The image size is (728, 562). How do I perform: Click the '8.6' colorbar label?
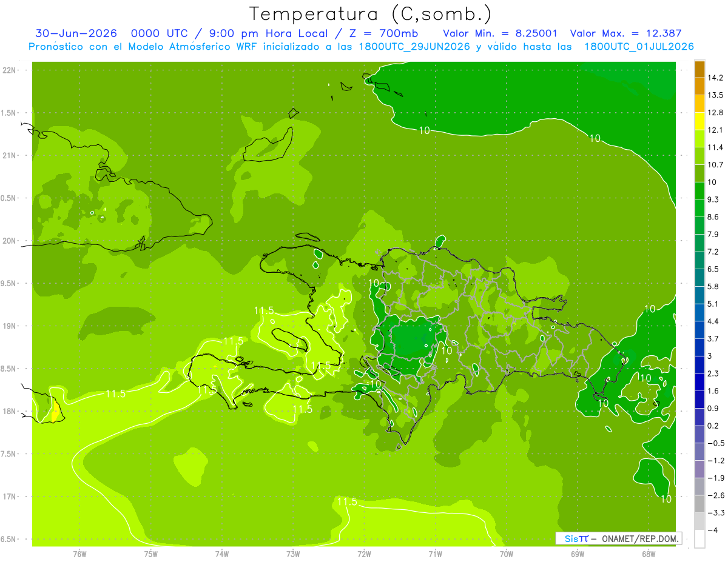(713, 217)
